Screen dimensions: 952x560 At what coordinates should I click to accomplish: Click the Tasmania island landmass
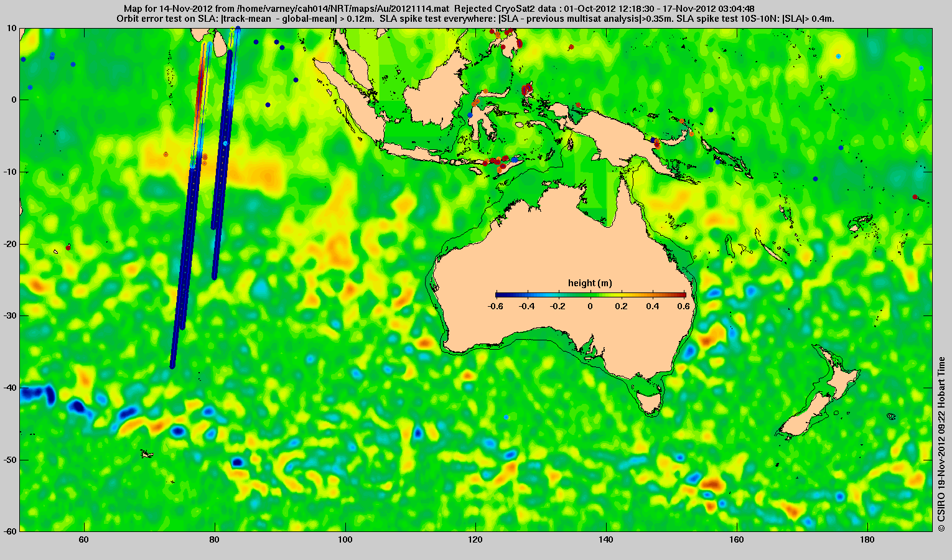651,402
